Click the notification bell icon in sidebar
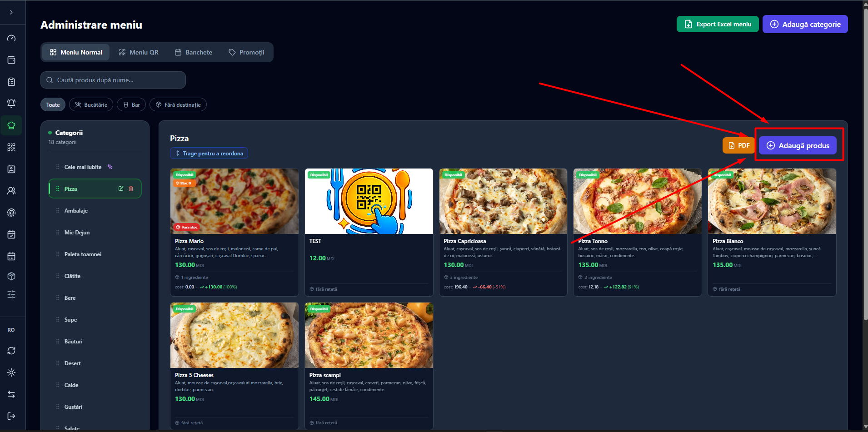Viewport: 868px width, 432px height. (x=11, y=104)
